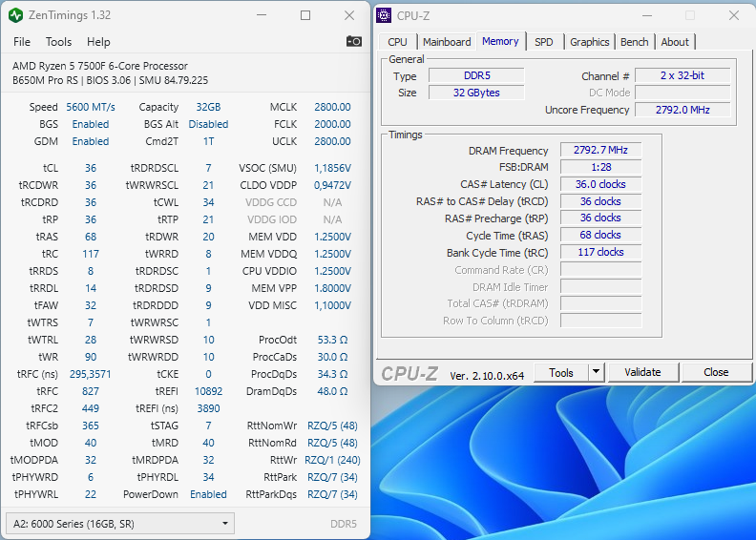Click the Bank Cycle Time 117 clocks value
Screen dimensions: 756x540
pos(600,252)
